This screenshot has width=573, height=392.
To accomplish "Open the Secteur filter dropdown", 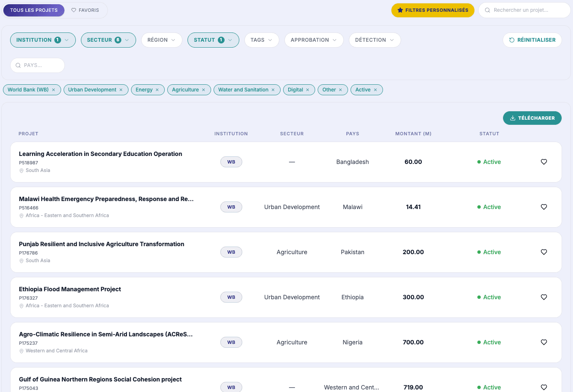I will [x=108, y=40].
